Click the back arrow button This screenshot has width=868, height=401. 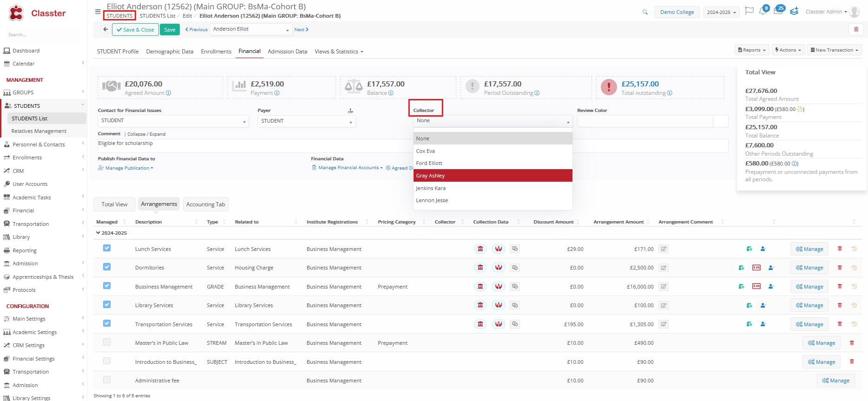coord(105,30)
